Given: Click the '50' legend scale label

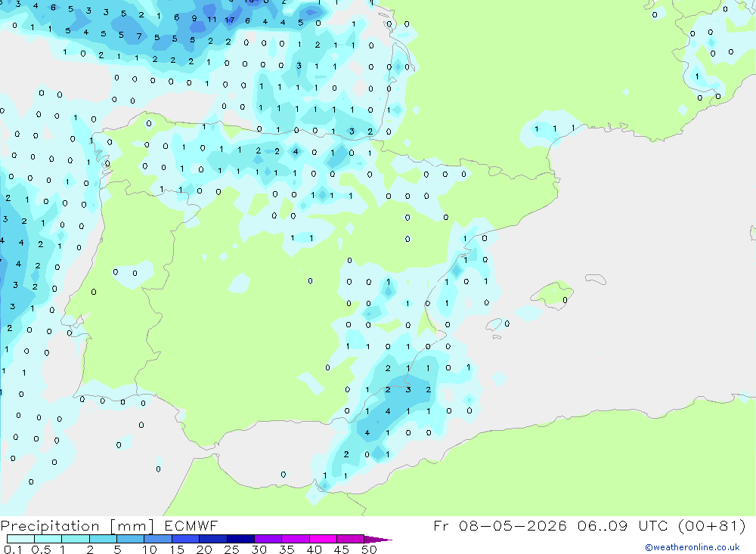Looking at the screenshot, I should point(369,549).
